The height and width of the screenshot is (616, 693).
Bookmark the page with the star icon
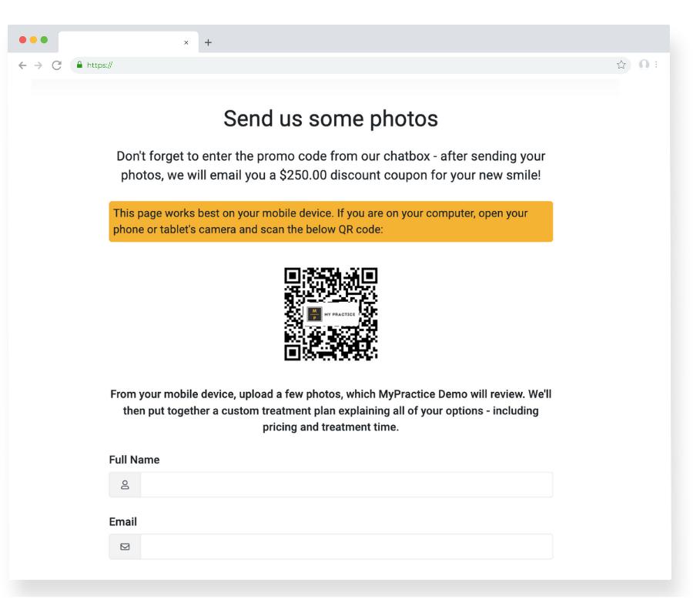tap(621, 65)
